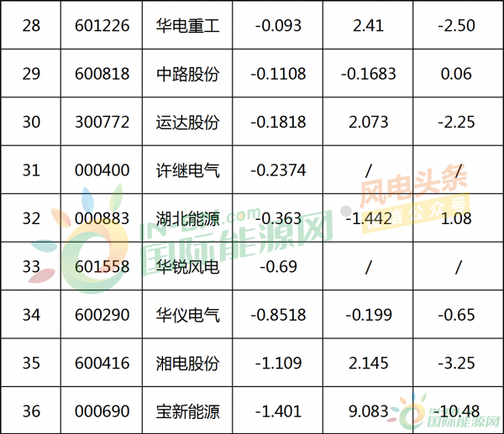Click stock code 000400
504x434 pixels.
[x=102, y=170]
